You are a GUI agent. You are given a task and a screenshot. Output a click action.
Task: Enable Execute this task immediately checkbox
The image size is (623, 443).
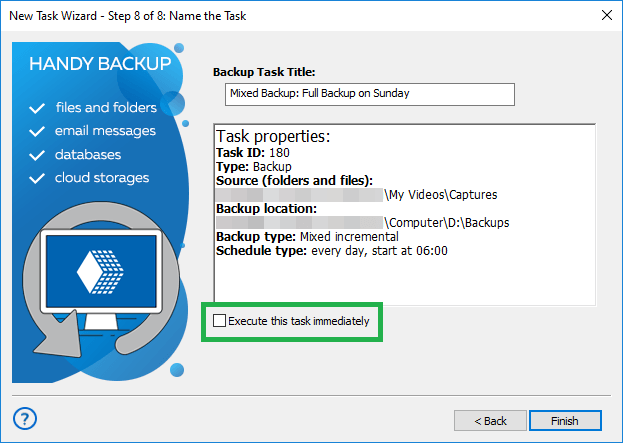[x=219, y=321]
